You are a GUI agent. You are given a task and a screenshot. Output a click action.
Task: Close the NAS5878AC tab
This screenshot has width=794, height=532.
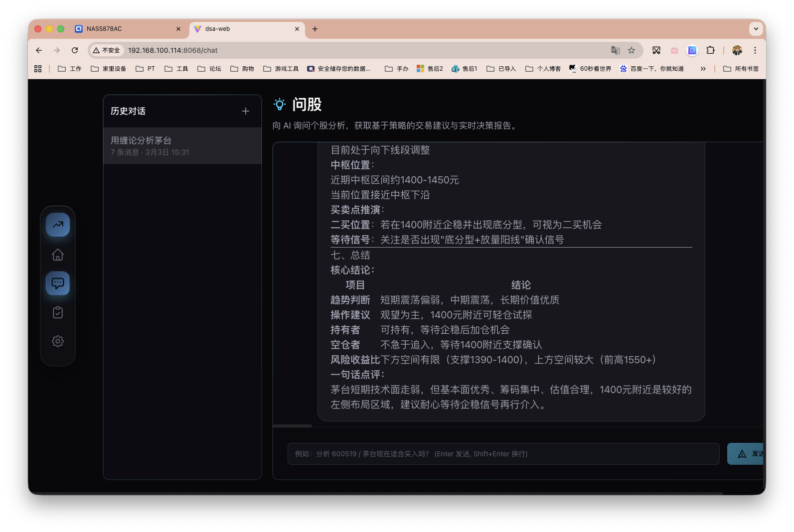click(x=178, y=29)
